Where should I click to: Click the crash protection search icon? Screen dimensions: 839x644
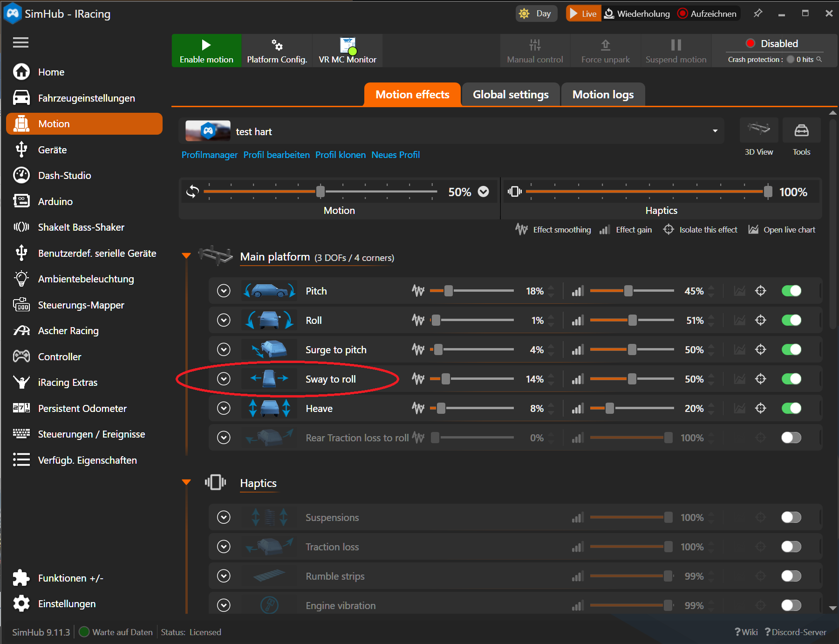(819, 59)
